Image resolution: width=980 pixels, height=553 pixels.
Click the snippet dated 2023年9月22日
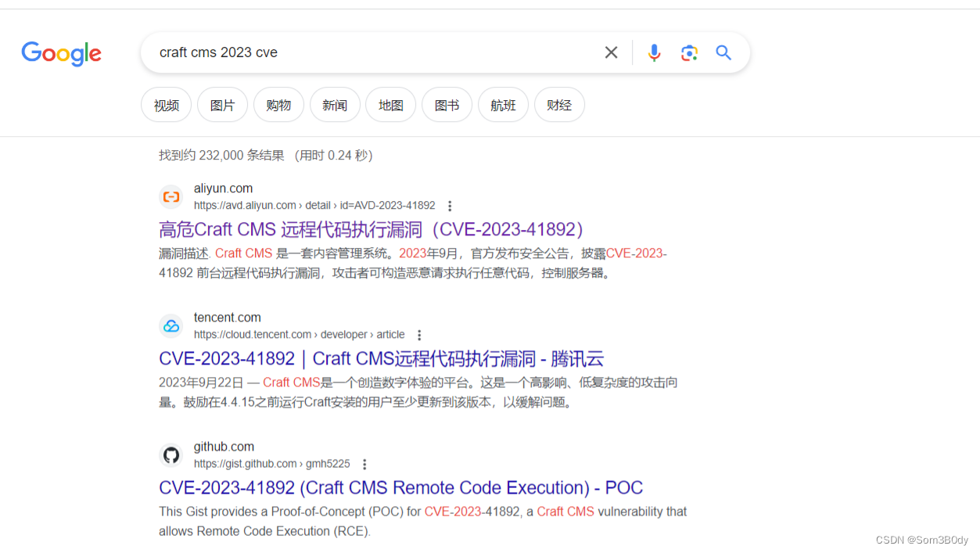[418, 393]
